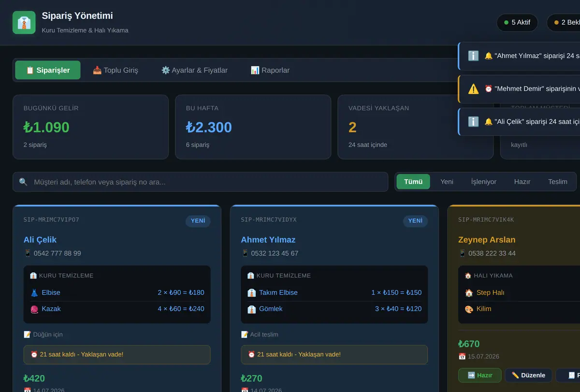Mark Zeynep Arslan order as Hazır
This screenshot has width=580, height=392.
pyautogui.click(x=480, y=376)
